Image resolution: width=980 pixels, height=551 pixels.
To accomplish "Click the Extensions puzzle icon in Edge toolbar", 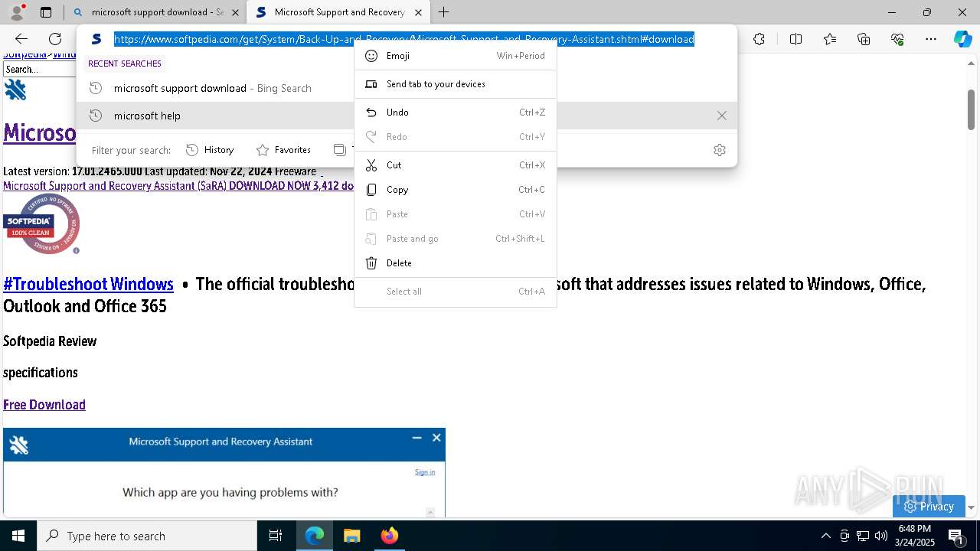I will (759, 39).
